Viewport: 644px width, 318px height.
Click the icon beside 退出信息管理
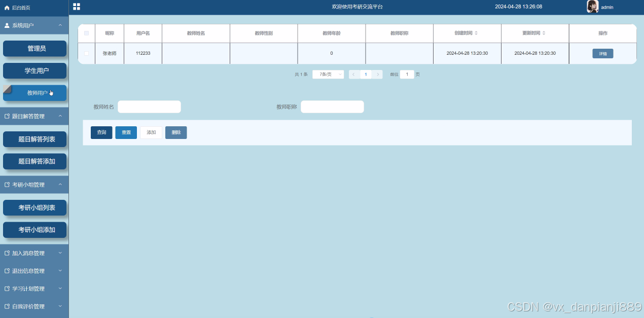coord(7,271)
